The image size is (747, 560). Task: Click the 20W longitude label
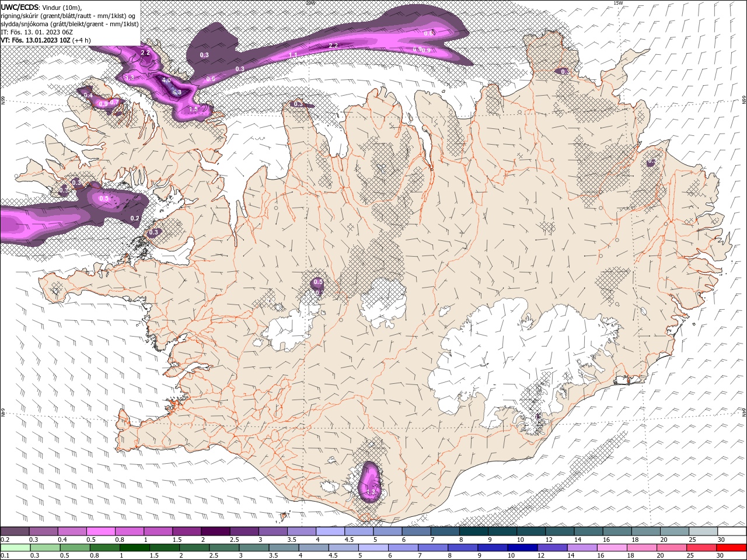click(x=310, y=3)
